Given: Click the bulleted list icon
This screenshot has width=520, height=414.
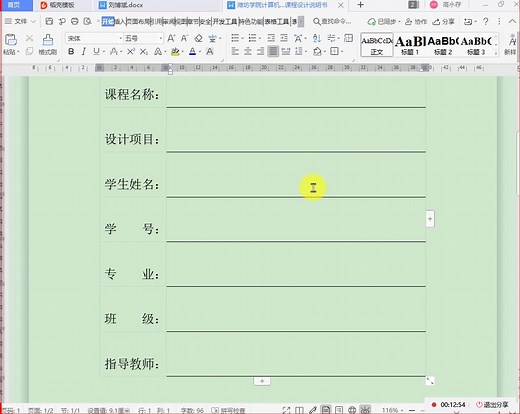Looking at the screenshot, I should 235,38.
